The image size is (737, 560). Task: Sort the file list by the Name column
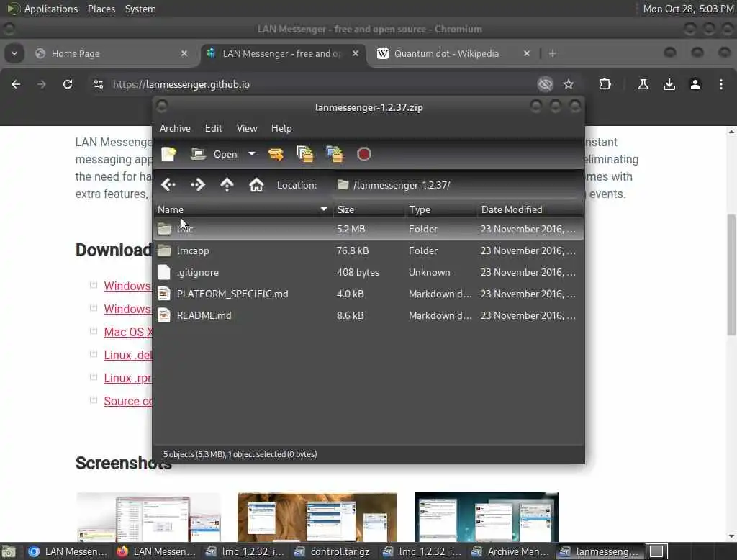coord(243,209)
